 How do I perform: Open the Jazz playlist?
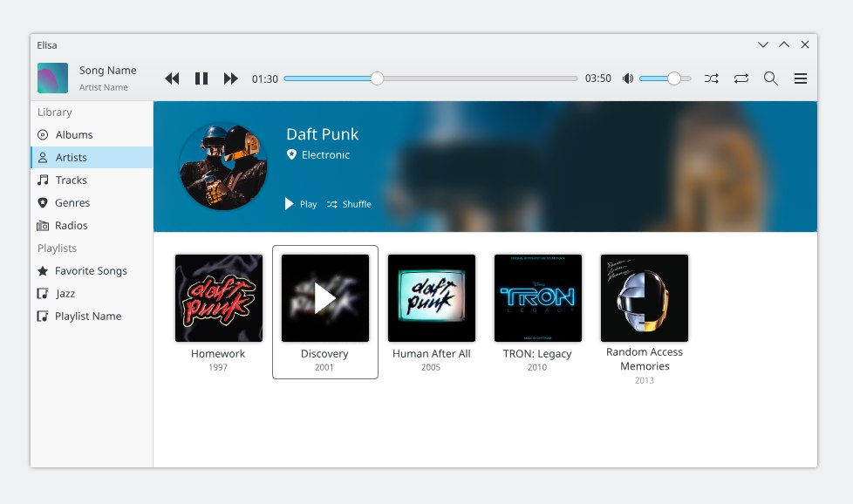(x=92, y=294)
